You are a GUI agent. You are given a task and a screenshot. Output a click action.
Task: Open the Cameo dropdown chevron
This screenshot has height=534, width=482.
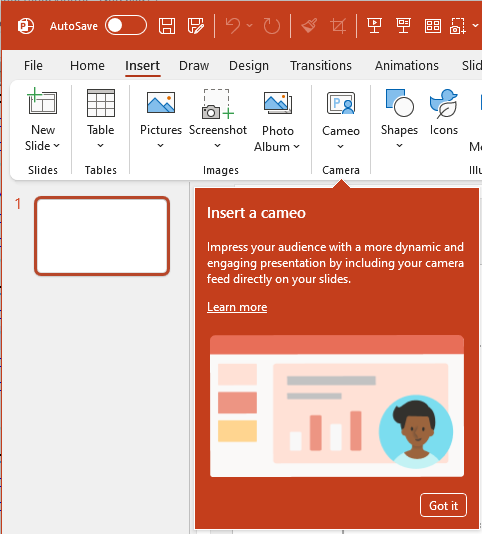point(341,147)
